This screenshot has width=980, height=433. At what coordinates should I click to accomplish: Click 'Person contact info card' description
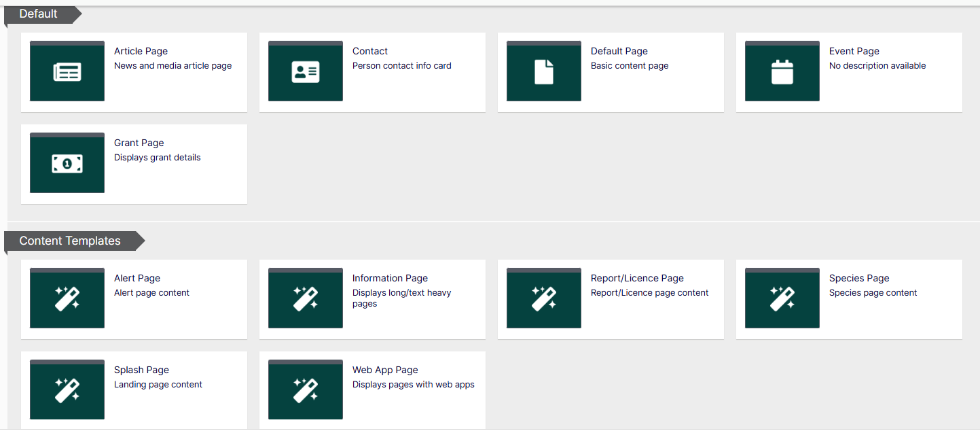pyautogui.click(x=401, y=66)
